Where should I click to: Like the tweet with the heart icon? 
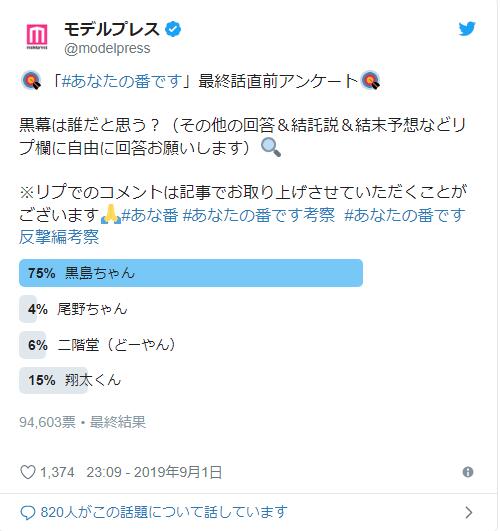(x=28, y=472)
